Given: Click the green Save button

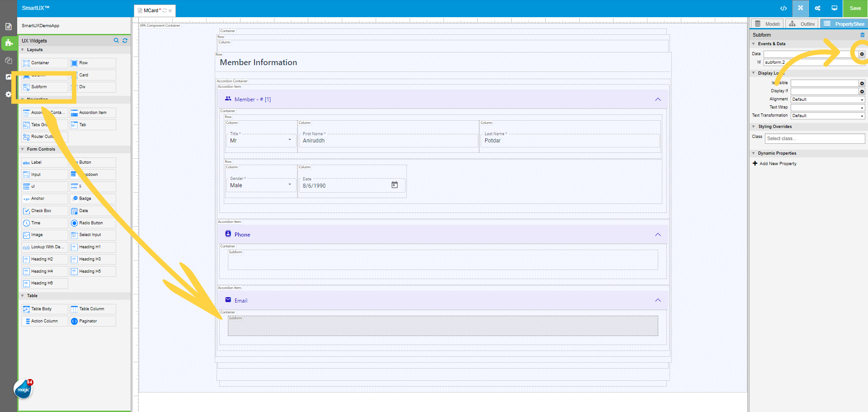Looking at the screenshot, I should tap(855, 8).
